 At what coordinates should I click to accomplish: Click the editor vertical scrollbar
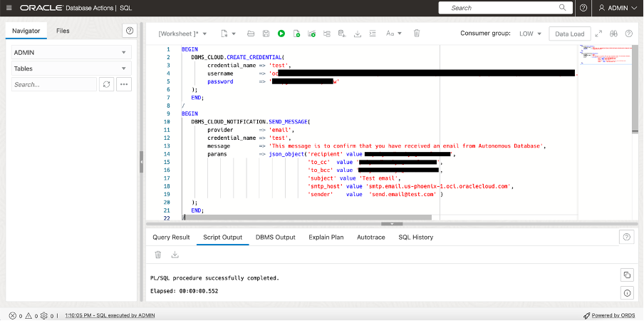click(635, 88)
